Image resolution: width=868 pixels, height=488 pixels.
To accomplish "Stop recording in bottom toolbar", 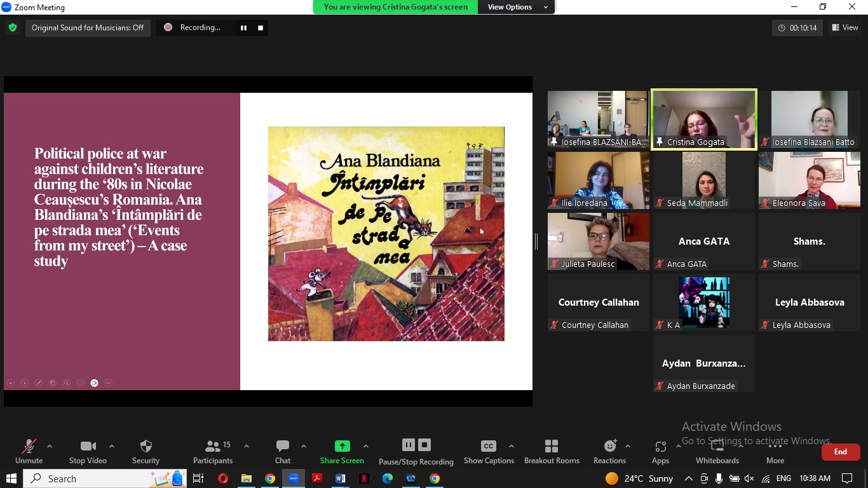I will pyautogui.click(x=425, y=445).
